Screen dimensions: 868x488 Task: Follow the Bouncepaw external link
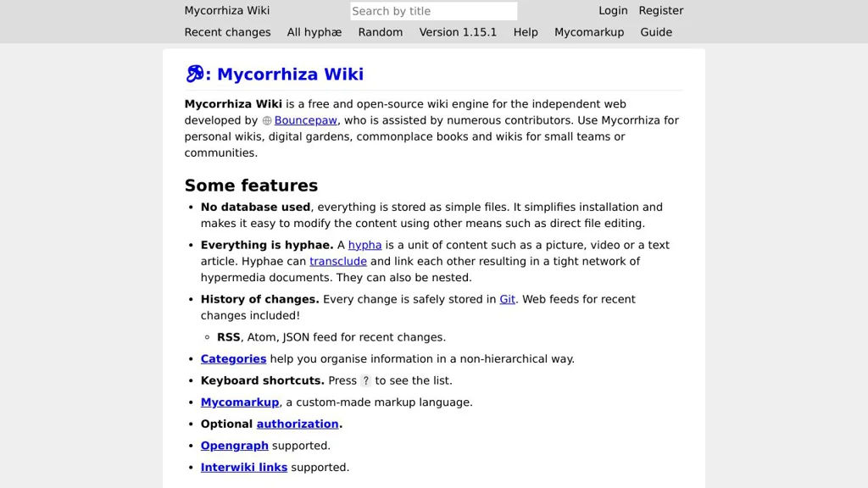pyautogui.click(x=305, y=120)
